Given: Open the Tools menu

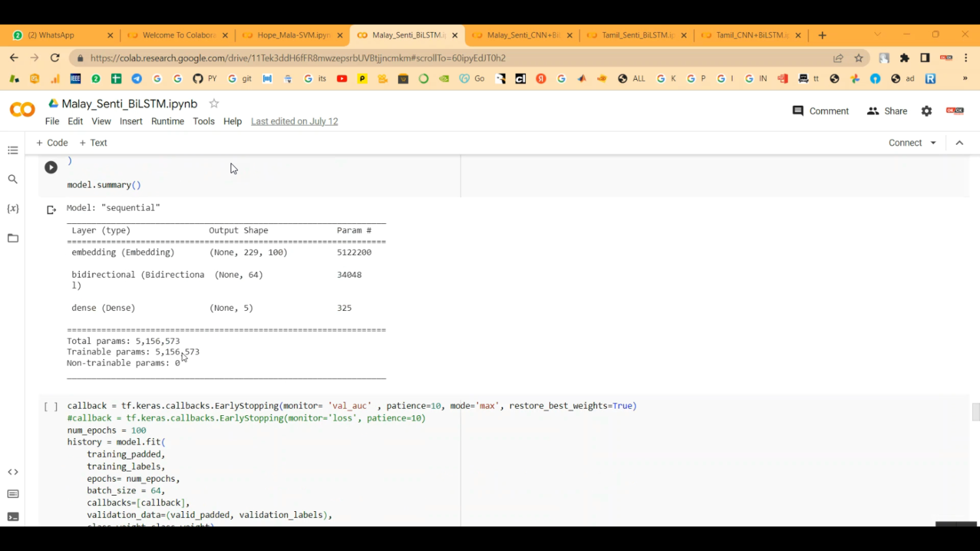Looking at the screenshot, I should pos(204,121).
